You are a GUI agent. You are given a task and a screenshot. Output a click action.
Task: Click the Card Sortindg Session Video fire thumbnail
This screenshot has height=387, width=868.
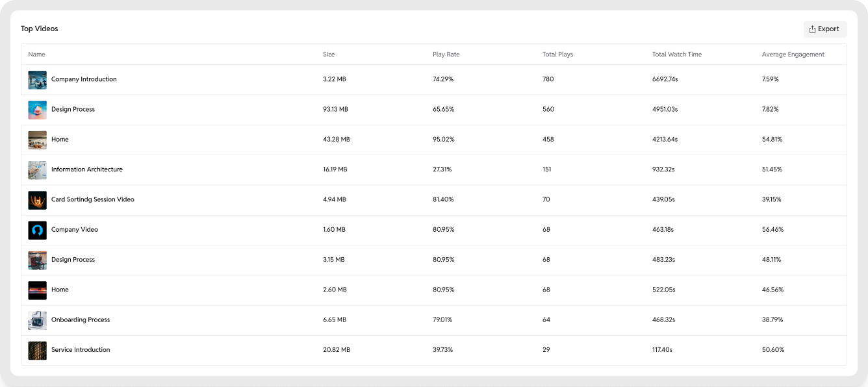click(x=37, y=199)
